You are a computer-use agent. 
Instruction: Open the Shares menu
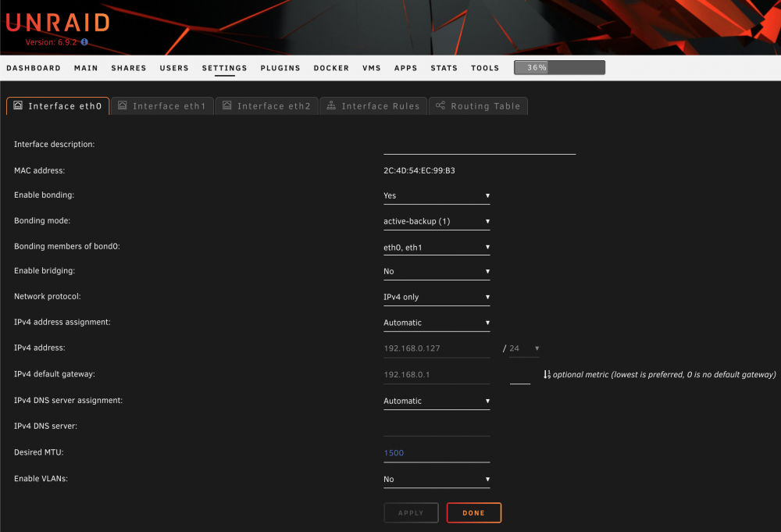tap(129, 68)
